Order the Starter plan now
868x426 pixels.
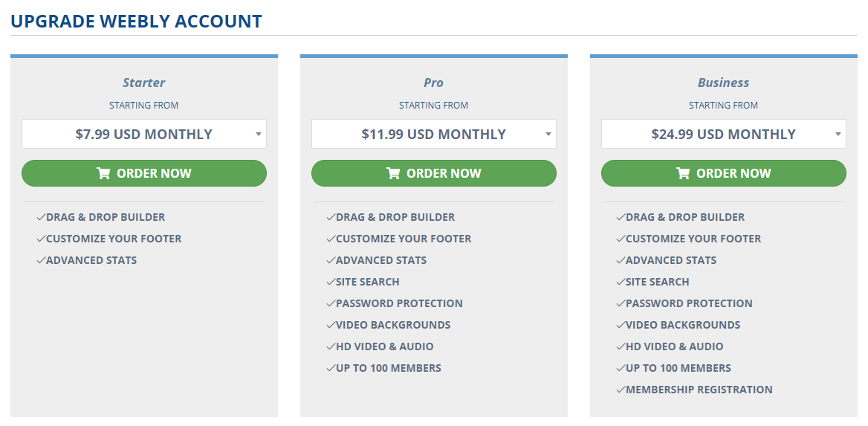coord(144,173)
